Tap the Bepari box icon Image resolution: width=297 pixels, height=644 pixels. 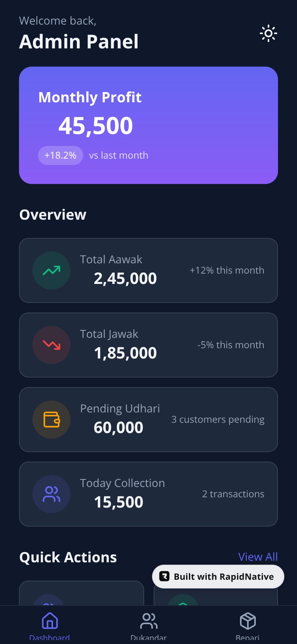pyautogui.click(x=247, y=621)
